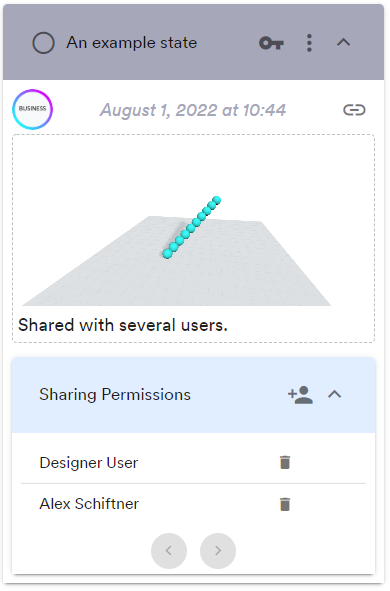Add a user with the add-person icon

tap(300, 395)
